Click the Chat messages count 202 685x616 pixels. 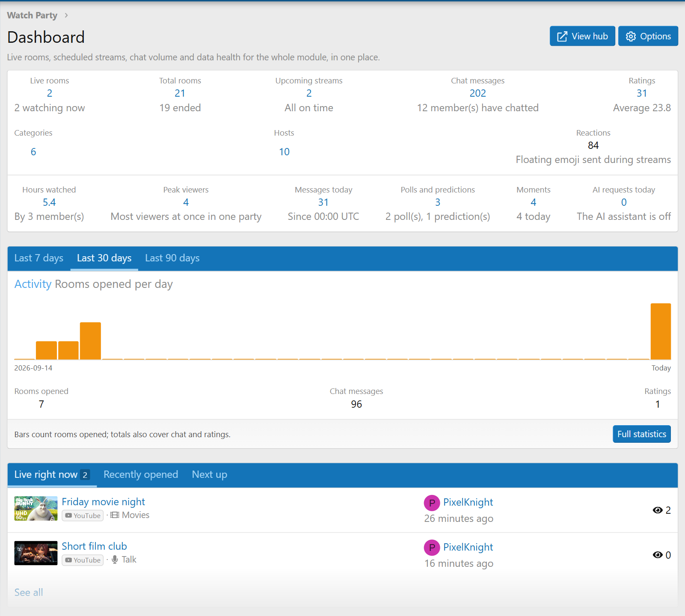click(478, 93)
